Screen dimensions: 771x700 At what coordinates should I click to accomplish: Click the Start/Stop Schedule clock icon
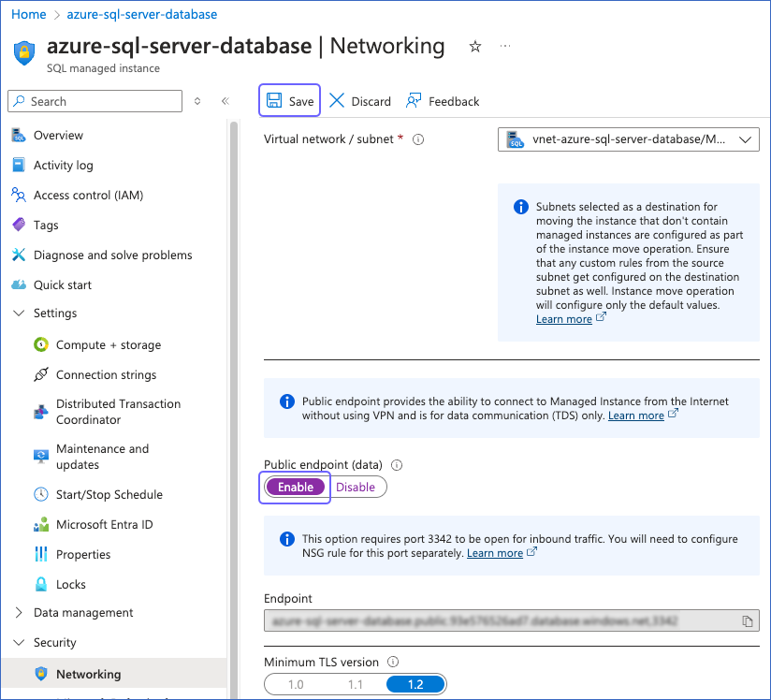point(41,494)
